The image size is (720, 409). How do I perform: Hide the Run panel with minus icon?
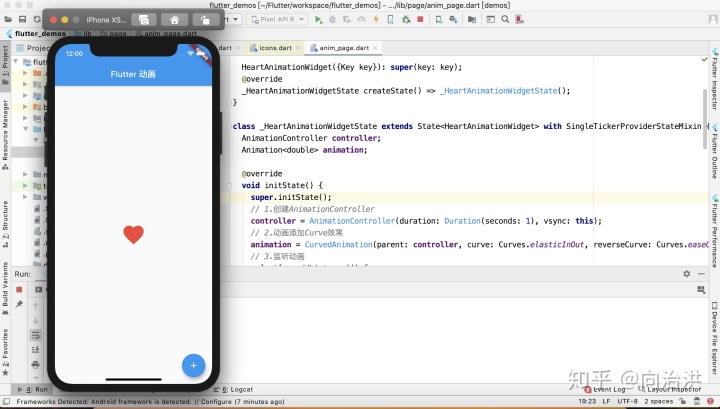pyautogui.click(x=701, y=274)
